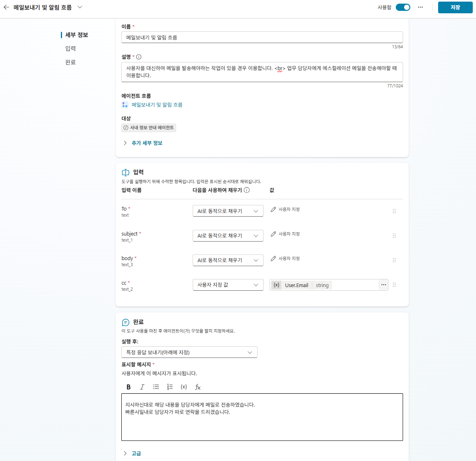Click the drag handle for body row
This screenshot has height=461, width=476.
[x=394, y=260]
